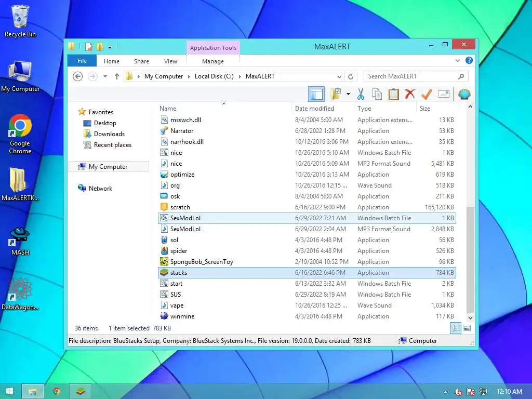Open the Quick Access Toolbar customize dropdown
Viewport: 532px width, 399px height.
click(110, 47)
